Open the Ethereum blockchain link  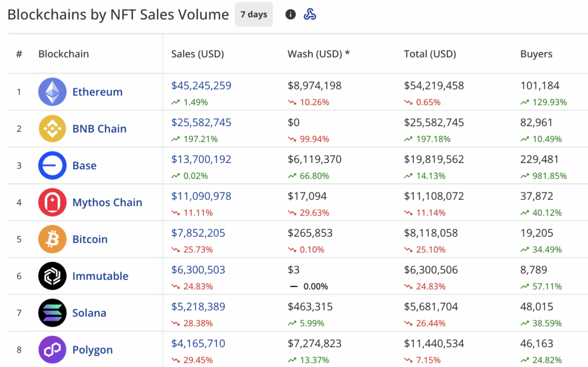(x=98, y=91)
